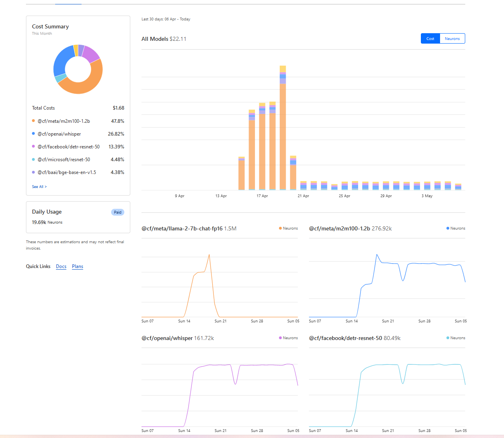The image size is (504, 438).
Task: Click teal Neurons legend on detr-resnet-50 chart
Action: pos(456,338)
